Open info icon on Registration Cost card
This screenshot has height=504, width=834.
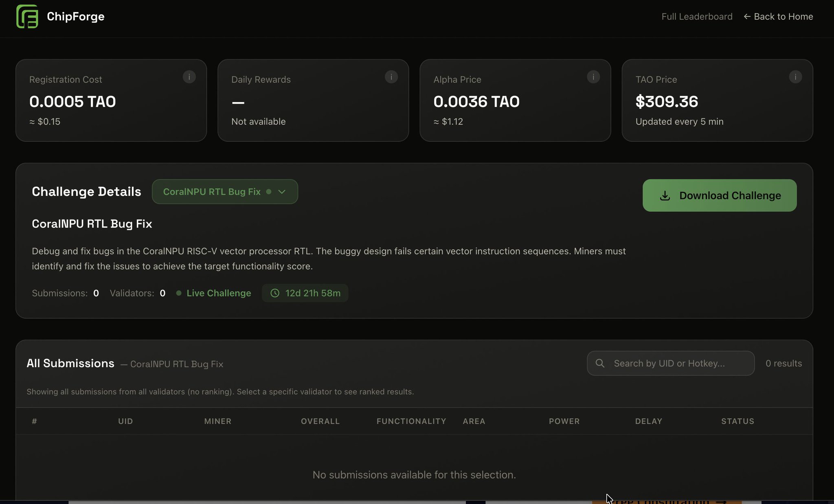click(x=189, y=77)
